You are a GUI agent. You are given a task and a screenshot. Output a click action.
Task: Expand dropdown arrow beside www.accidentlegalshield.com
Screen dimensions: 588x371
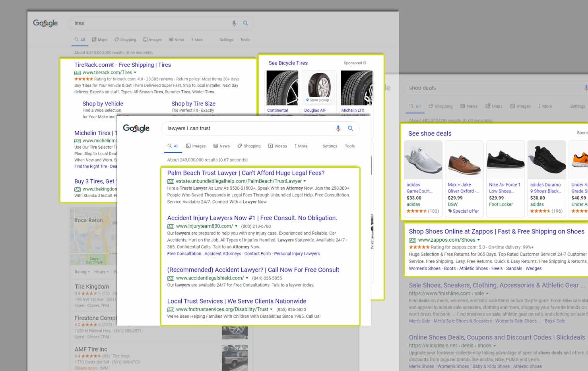pos(247,278)
